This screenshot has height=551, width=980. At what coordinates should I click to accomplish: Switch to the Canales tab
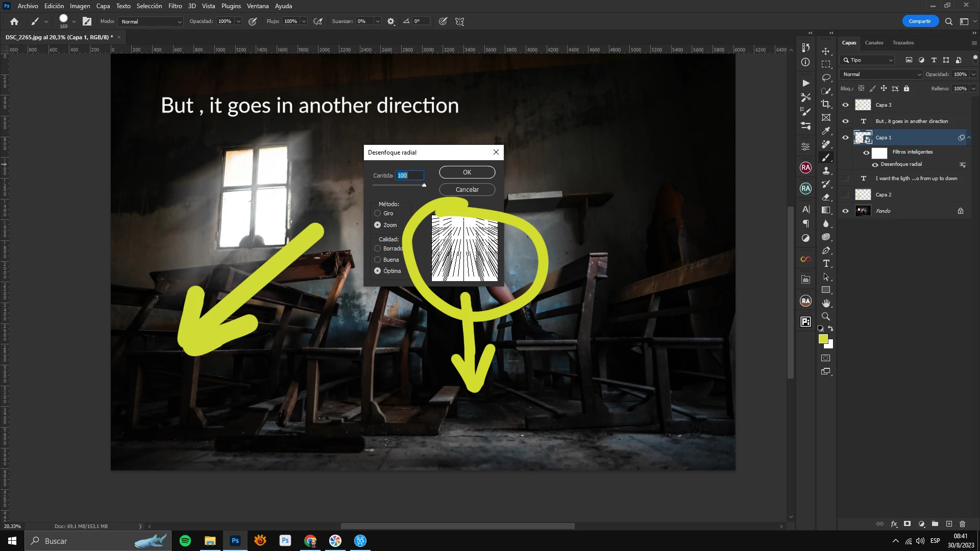[874, 43]
